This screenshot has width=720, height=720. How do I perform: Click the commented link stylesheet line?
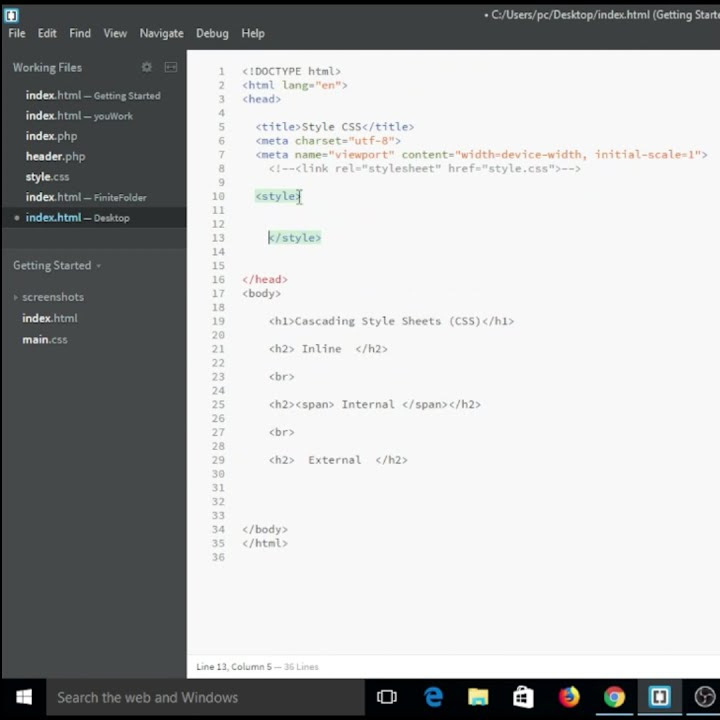click(x=425, y=169)
